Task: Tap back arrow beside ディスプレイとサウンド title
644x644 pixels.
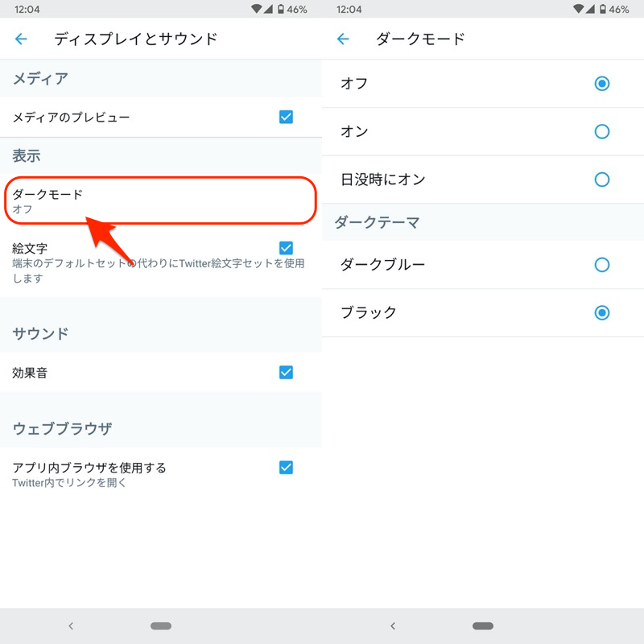Action: click(x=21, y=39)
